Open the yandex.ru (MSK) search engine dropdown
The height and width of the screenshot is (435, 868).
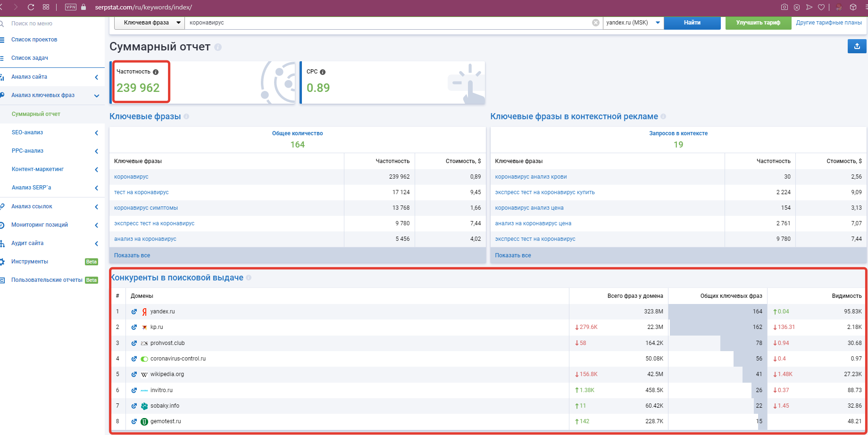(633, 23)
